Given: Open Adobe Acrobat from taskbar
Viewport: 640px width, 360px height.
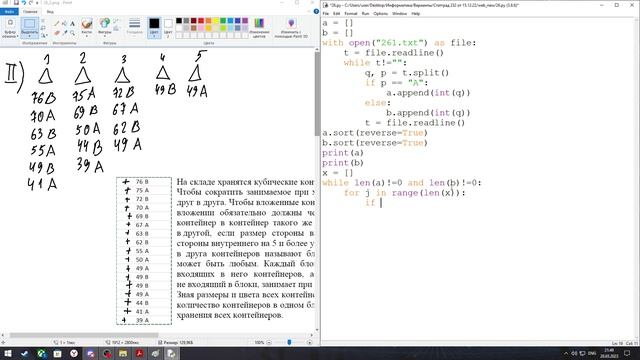Looking at the screenshot, I should pyautogui.click(x=139, y=353).
